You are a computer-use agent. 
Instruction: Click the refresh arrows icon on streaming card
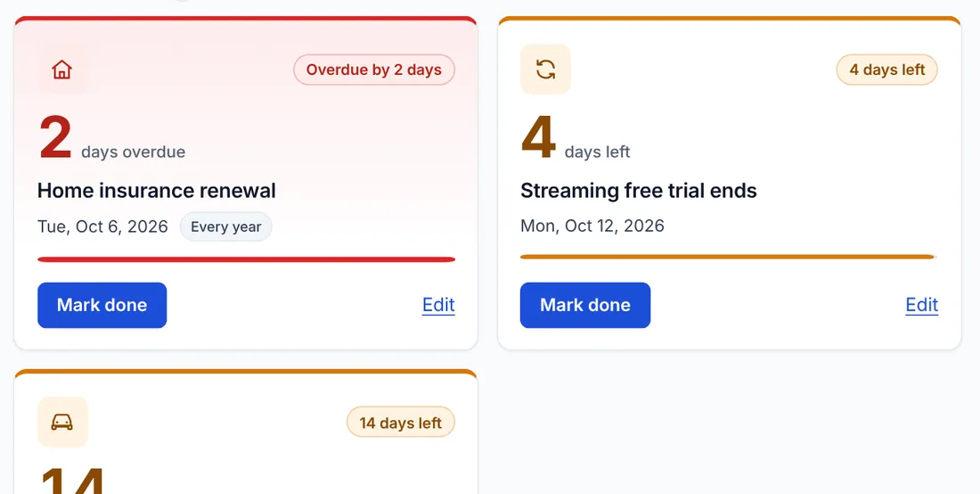pos(545,70)
